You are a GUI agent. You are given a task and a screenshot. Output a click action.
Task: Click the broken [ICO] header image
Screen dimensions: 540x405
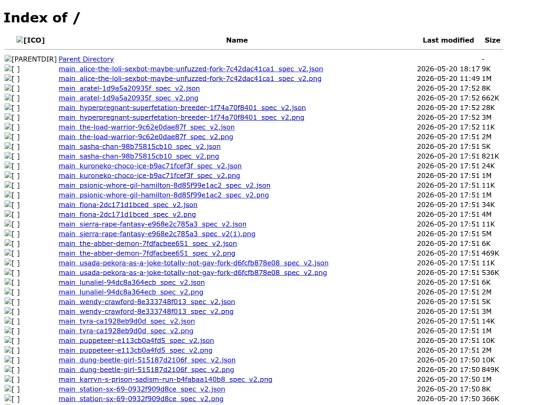[30, 40]
